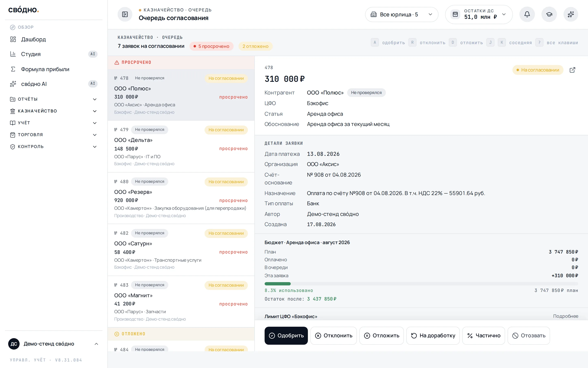588x368 pixels.
Task: Select request 483 ООО «Магнит»
Action: (181, 302)
